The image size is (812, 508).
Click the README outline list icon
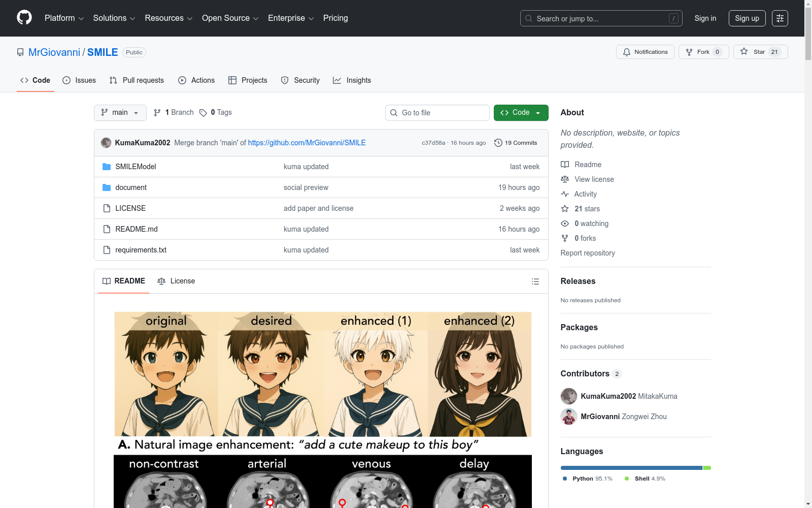535,281
